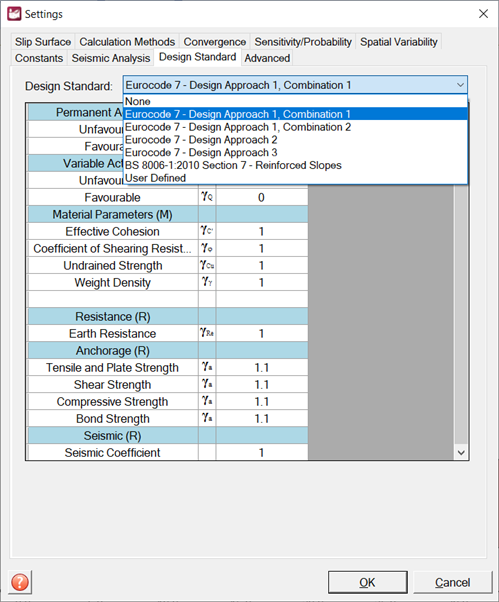Click Bond Strength value 1.1
This screenshot has width=499, height=602.
(261, 418)
